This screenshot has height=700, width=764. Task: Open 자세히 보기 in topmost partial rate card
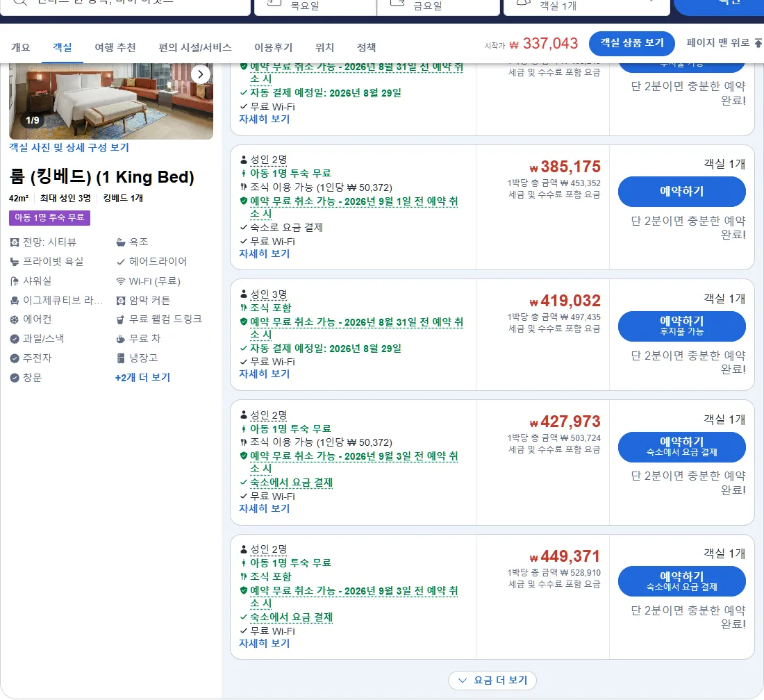pos(264,119)
